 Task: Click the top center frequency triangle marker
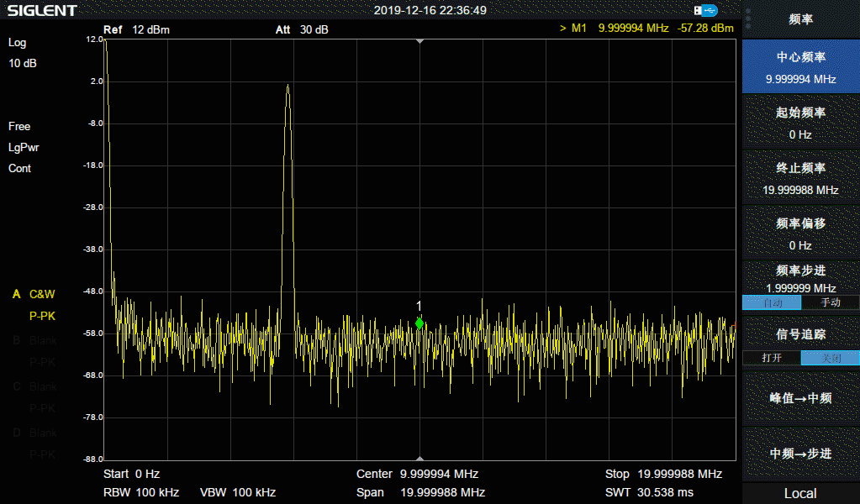point(419,41)
